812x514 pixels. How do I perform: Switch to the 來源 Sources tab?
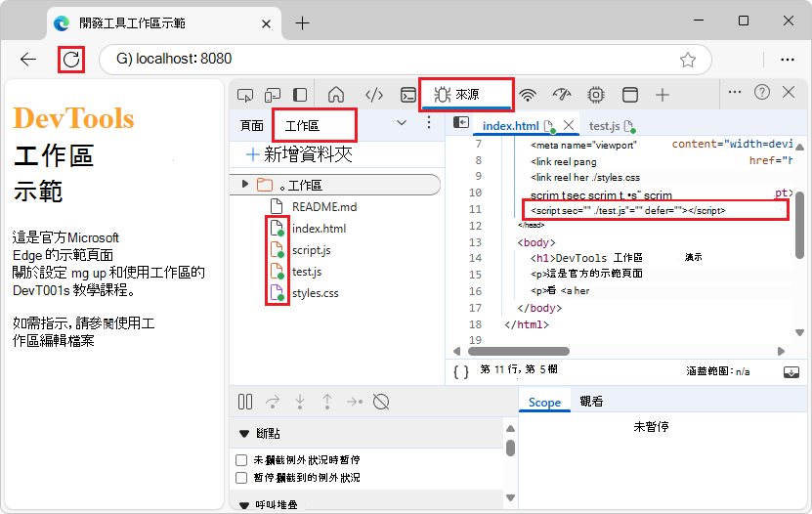(466, 94)
